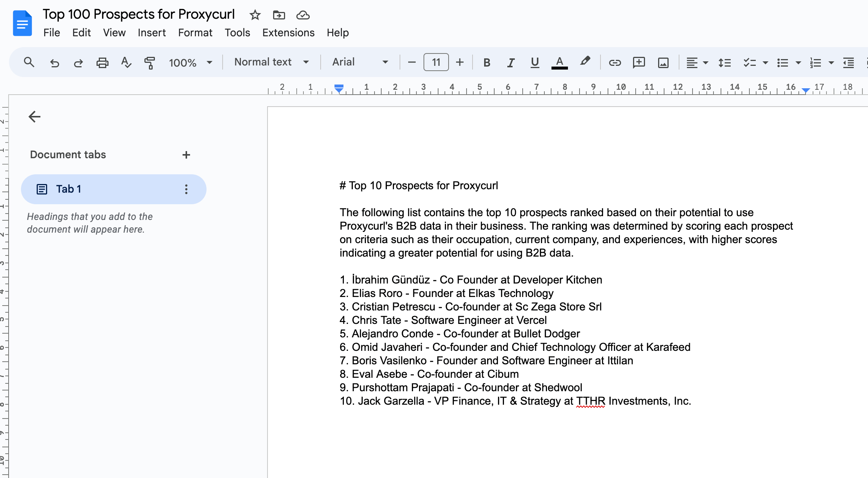This screenshot has height=478, width=868.
Task: Close the document tabs sidebar
Action: point(34,117)
